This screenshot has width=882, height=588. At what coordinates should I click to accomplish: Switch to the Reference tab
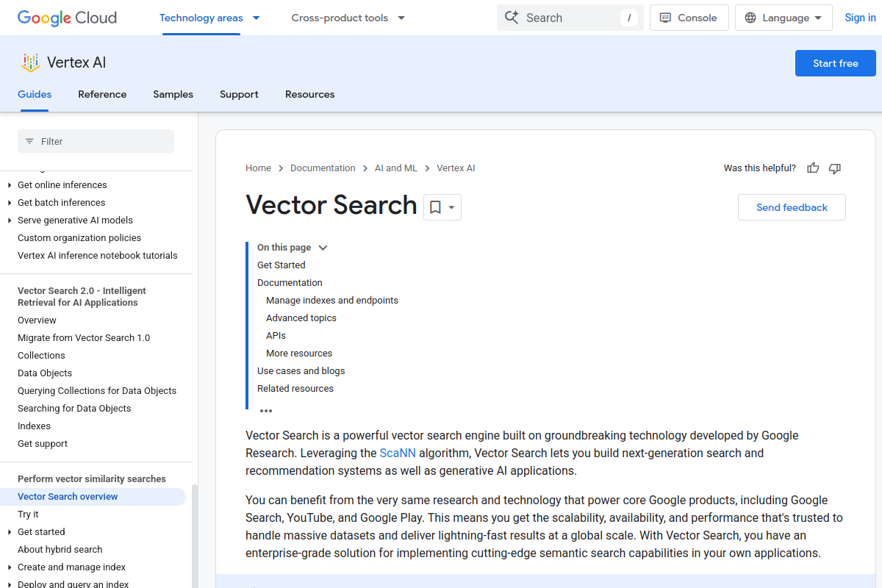(x=102, y=94)
